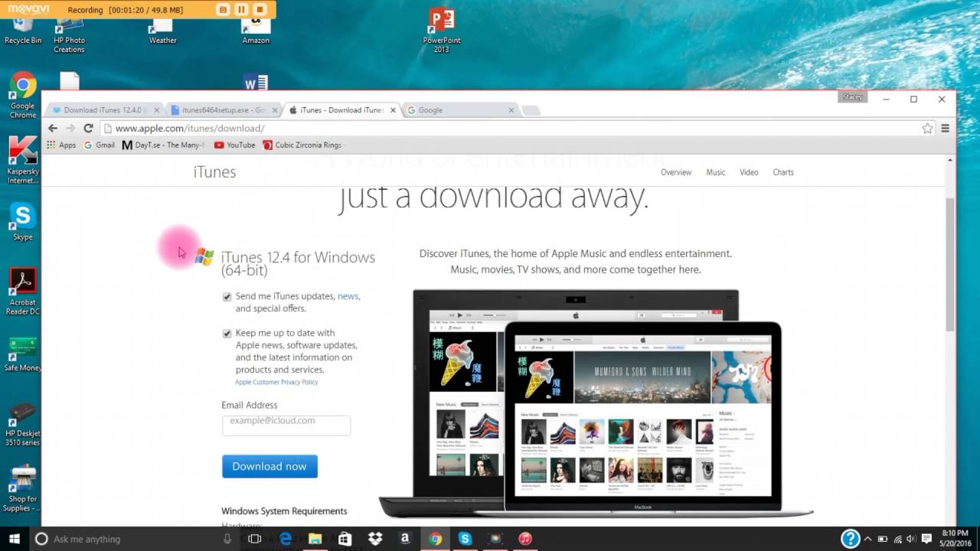
Task: Open HP Deskjet 3510 series shortcut
Action: tap(23, 425)
